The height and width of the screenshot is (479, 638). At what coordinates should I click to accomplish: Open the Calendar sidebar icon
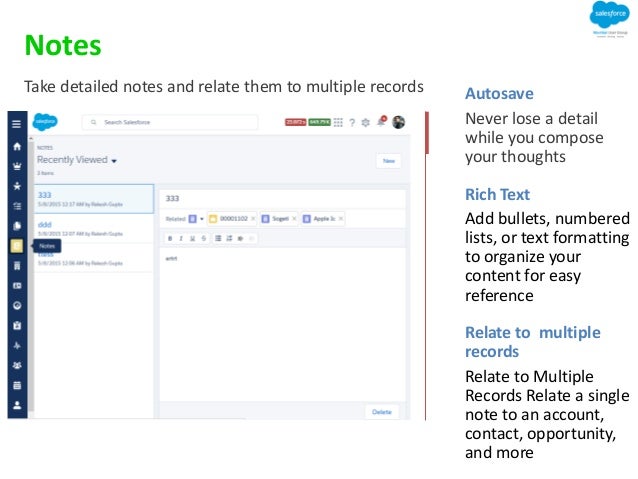17,385
